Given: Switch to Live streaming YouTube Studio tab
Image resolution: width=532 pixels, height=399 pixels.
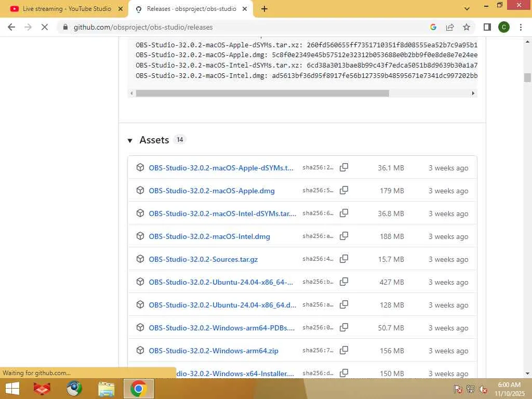Looking at the screenshot, I should click(64, 9).
